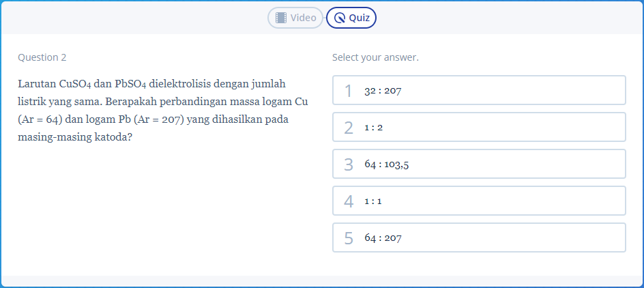
Task: Click the large numeral 1 in first answer
Action: [x=349, y=91]
